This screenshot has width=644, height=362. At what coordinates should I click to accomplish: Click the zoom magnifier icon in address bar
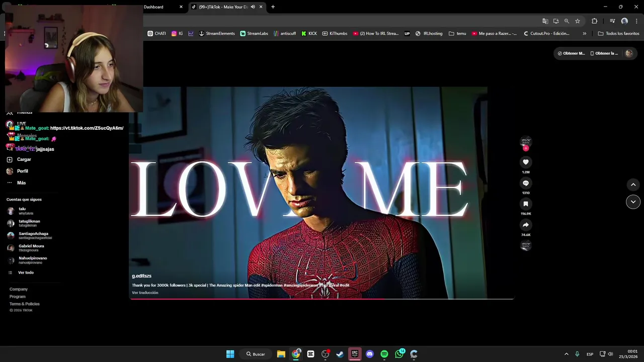(x=567, y=21)
